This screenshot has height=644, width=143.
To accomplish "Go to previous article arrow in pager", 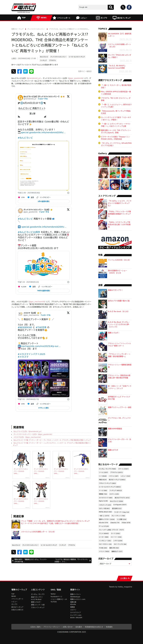I will [13, 561].
